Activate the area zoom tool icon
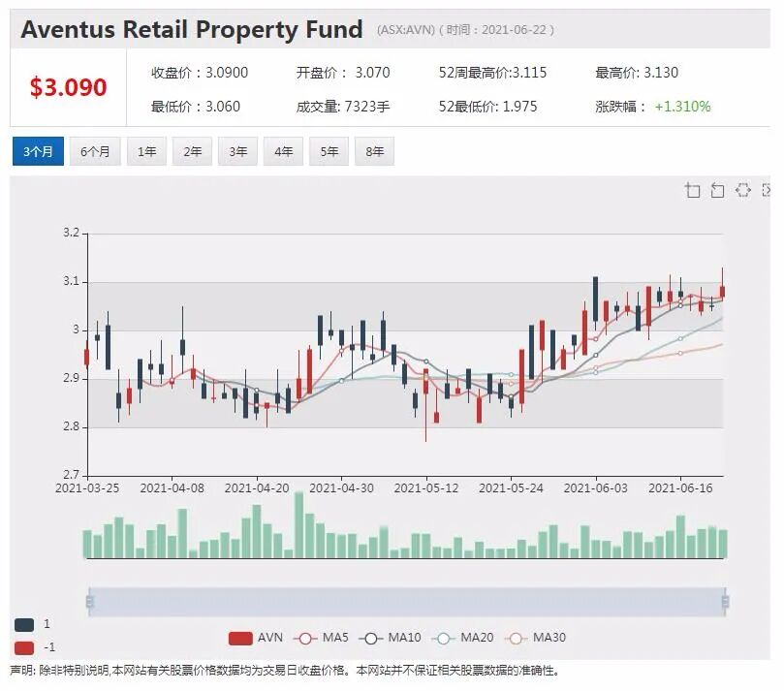 point(692,191)
